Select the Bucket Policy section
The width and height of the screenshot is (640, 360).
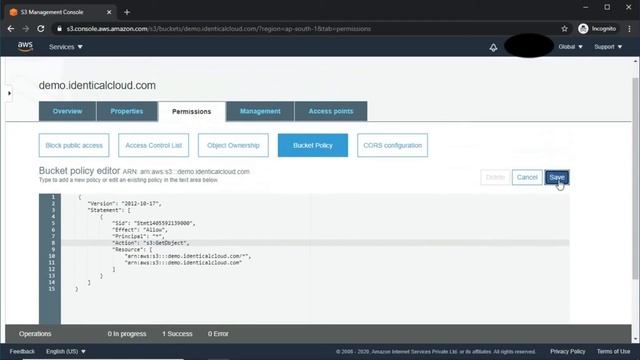313,145
